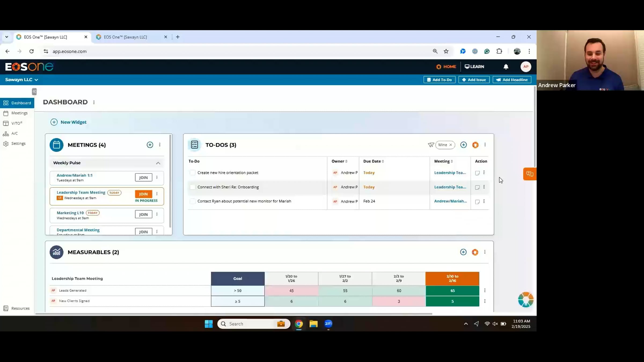
Task: Open comment for Connect with Sheri to-do
Action: (477, 187)
